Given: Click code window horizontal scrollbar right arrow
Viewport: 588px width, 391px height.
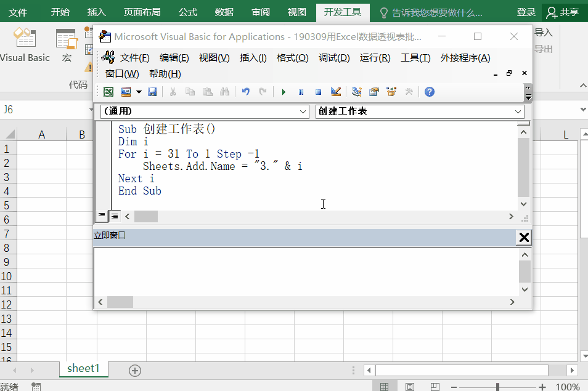Looking at the screenshot, I should (511, 217).
